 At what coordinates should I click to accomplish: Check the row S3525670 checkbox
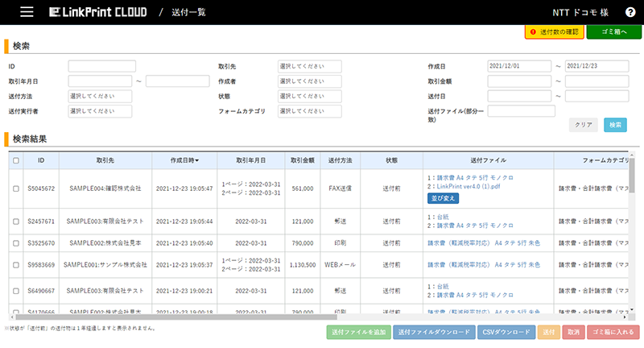pos(16,243)
